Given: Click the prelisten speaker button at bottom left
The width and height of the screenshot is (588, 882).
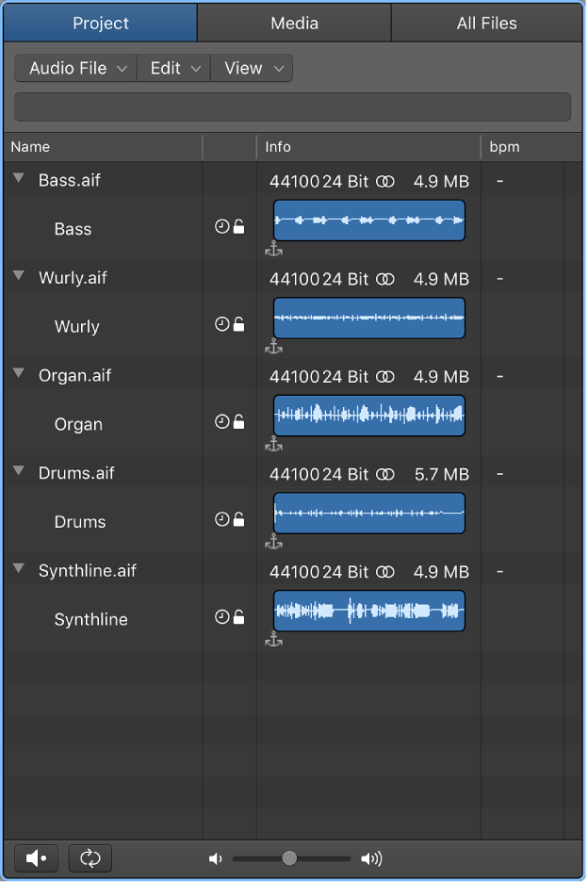Looking at the screenshot, I should (35, 857).
